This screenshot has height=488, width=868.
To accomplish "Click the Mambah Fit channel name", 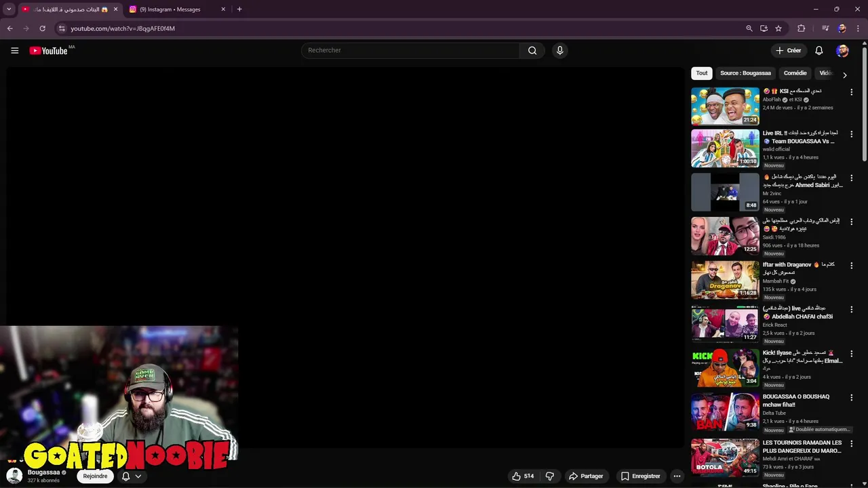I will (776, 281).
